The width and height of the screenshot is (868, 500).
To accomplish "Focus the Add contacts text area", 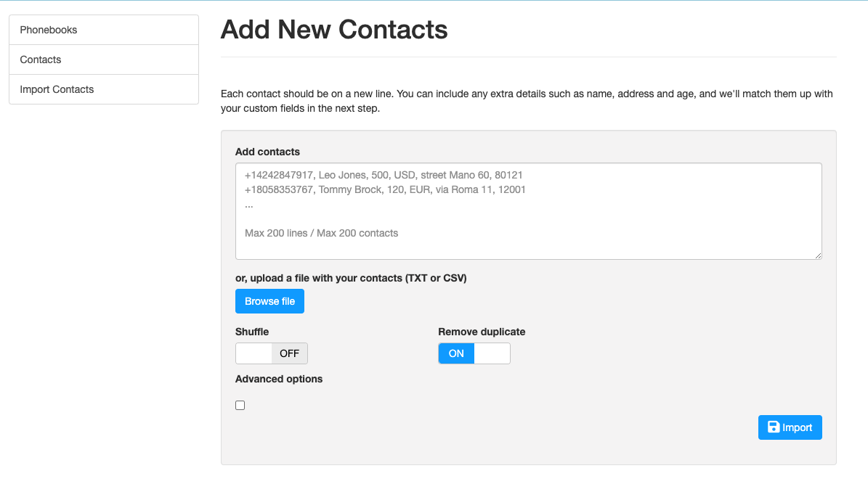I will pyautogui.click(x=528, y=211).
